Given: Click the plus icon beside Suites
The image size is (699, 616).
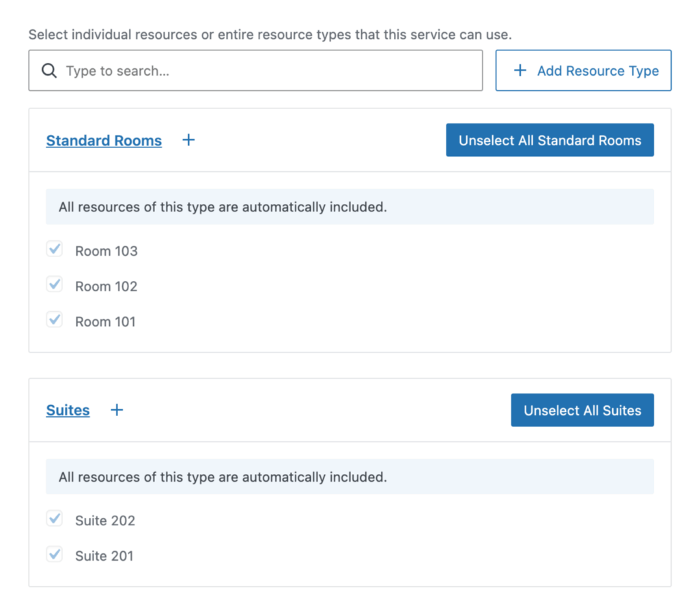Looking at the screenshot, I should coord(117,410).
